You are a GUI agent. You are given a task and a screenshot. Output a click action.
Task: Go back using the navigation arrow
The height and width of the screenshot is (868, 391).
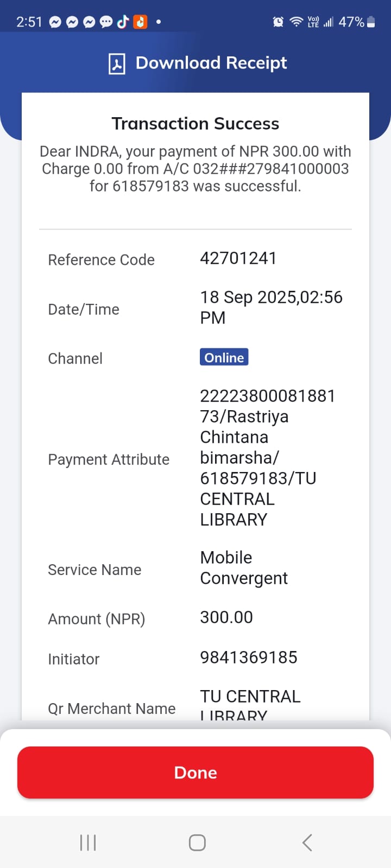click(307, 843)
